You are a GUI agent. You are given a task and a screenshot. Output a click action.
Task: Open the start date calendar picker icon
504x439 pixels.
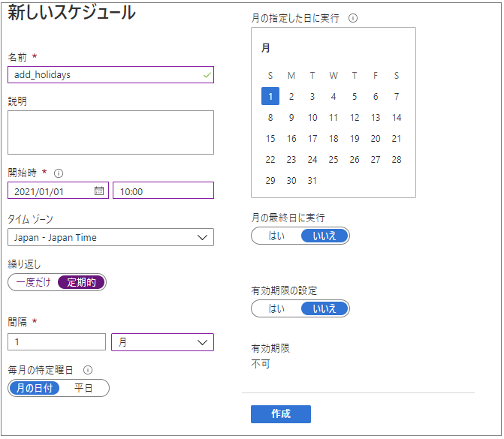pyautogui.click(x=99, y=191)
